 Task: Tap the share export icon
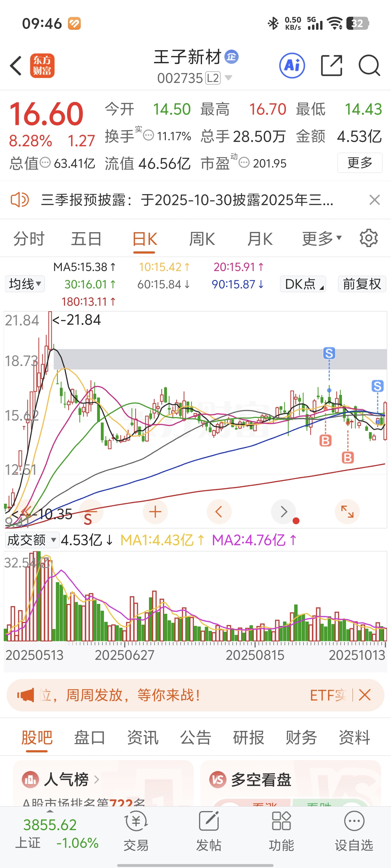[331, 65]
